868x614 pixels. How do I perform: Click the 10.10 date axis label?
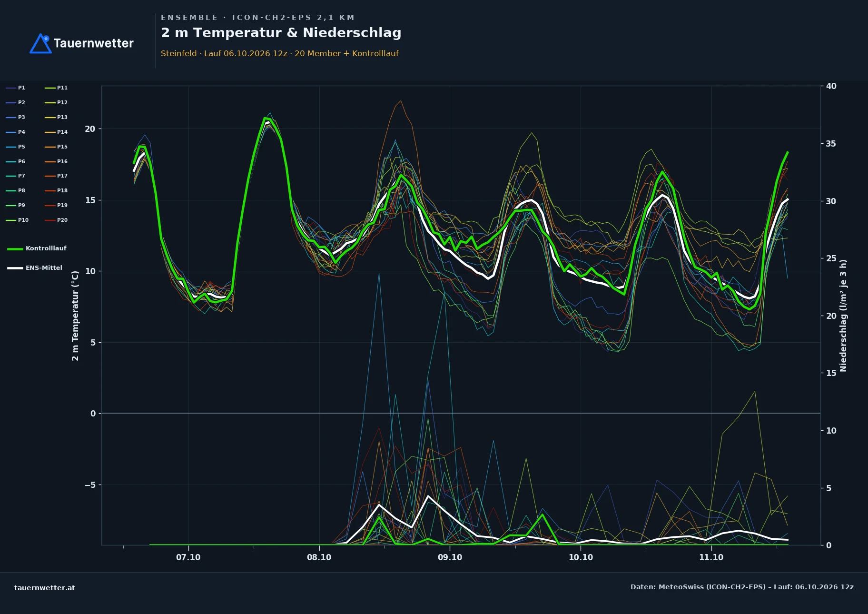point(581,557)
